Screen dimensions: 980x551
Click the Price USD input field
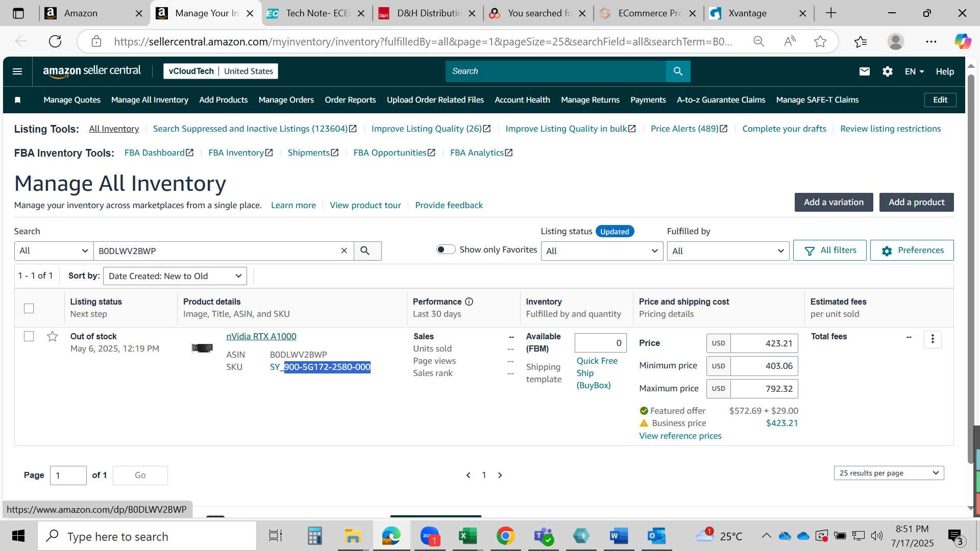[x=764, y=343]
